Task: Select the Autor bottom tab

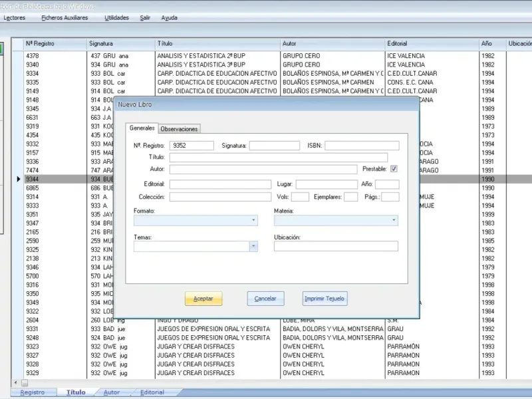Action: 112,392
